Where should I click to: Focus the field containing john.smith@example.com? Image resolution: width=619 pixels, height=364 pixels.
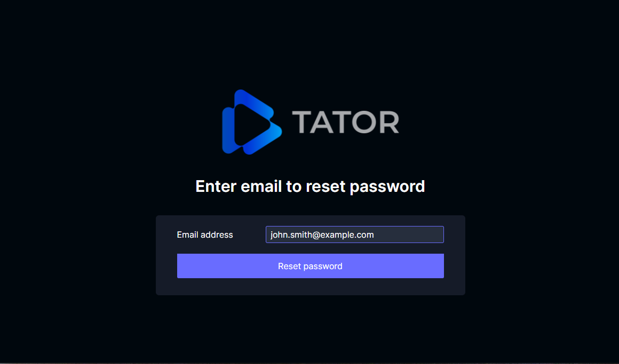pyautogui.click(x=354, y=234)
